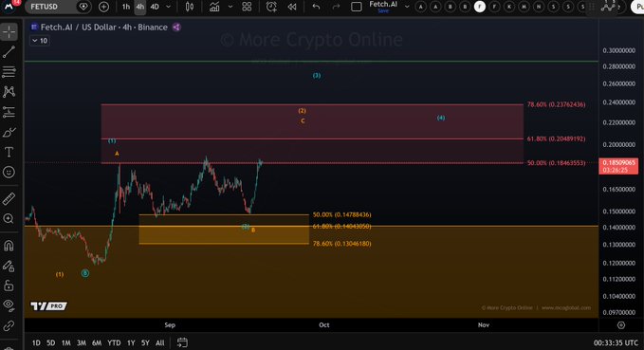Open indicator templates grid
This screenshot has height=350, width=644.
point(247,7)
